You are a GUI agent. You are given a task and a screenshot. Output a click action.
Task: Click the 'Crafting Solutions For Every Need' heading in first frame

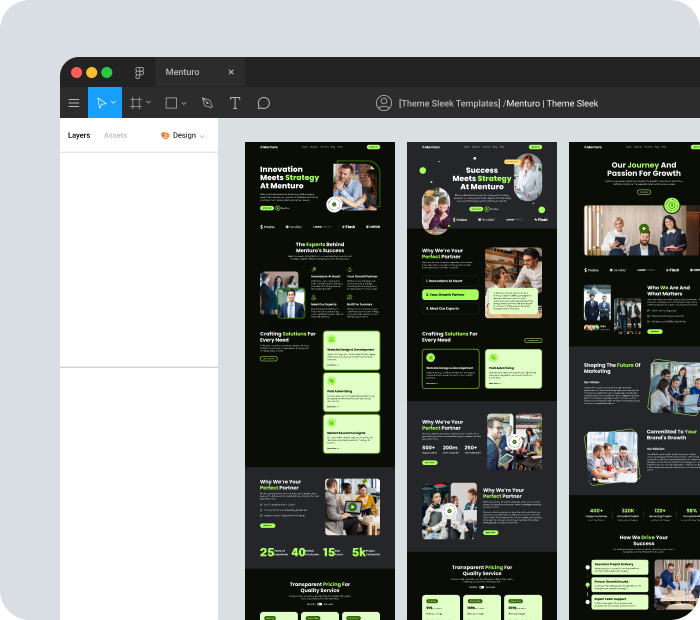(x=288, y=337)
